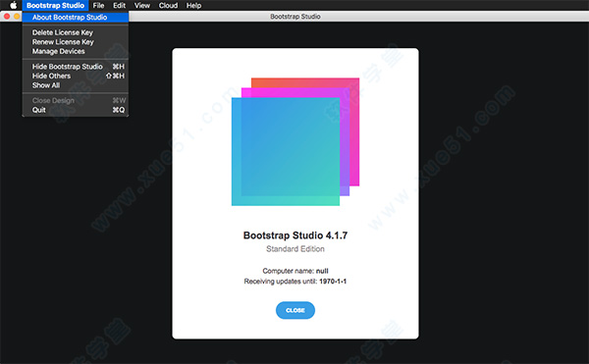
Task: Click the red window close button
Action: pos(7,16)
